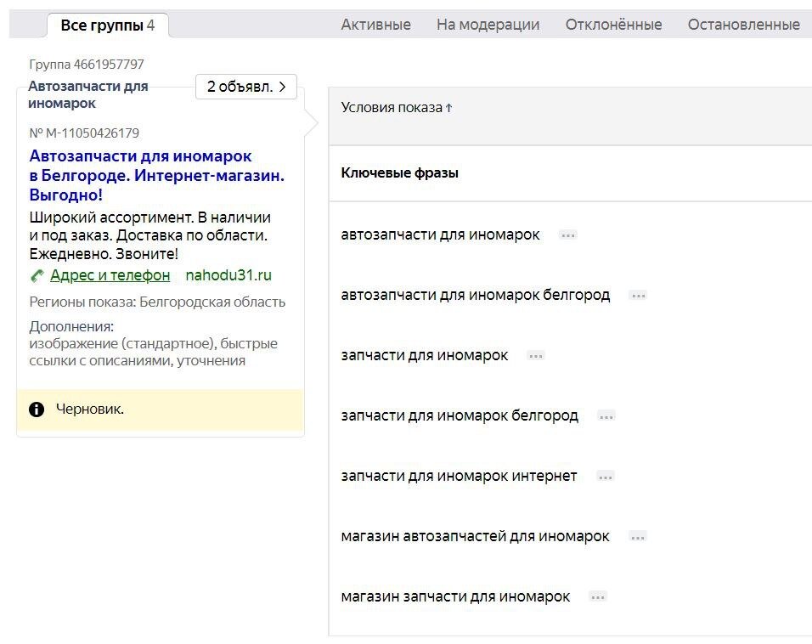This screenshot has height=644, width=812.
Task: Toggle sort order on «Условия показа»
Action: coord(395,107)
